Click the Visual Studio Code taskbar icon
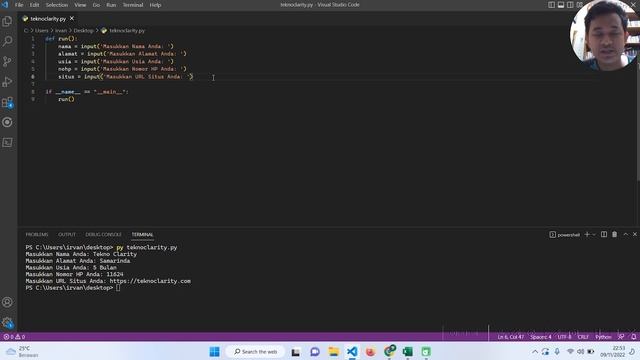The width and height of the screenshot is (640, 360). point(352,351)
